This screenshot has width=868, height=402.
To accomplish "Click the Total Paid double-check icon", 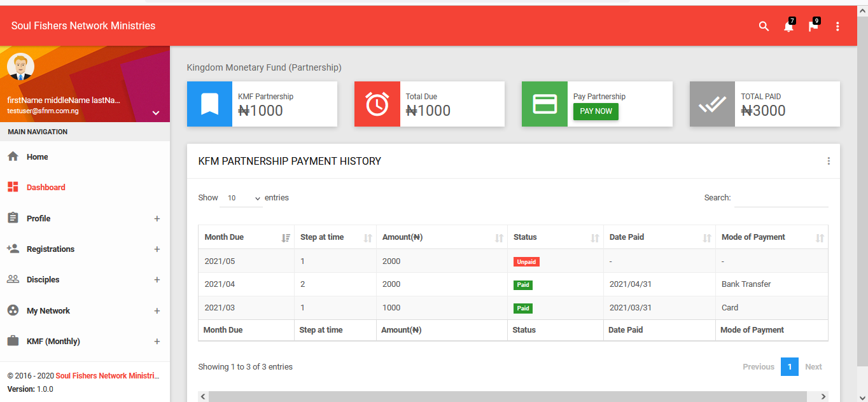I will [x=712, y=104].
